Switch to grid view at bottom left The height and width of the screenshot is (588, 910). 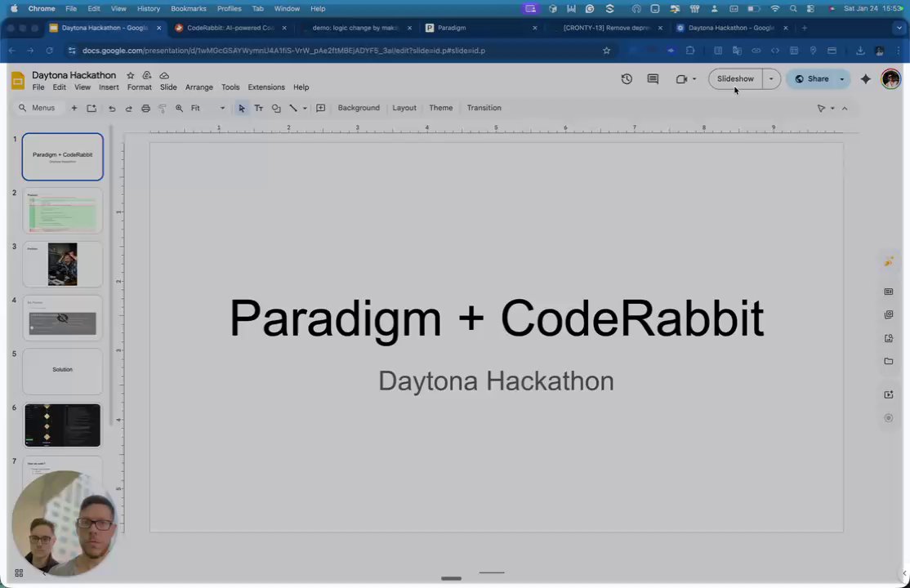pyautogui.click(x=19, y=573)
